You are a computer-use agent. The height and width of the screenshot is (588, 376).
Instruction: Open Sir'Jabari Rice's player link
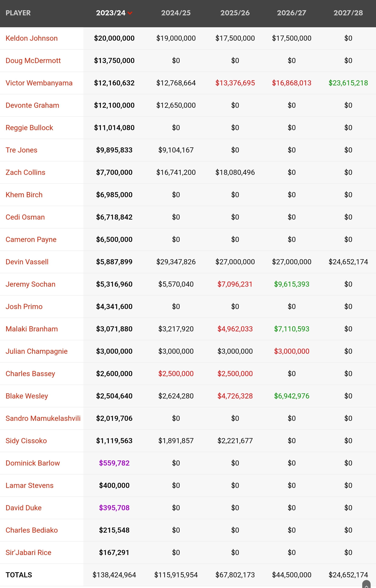pos(28,553)
